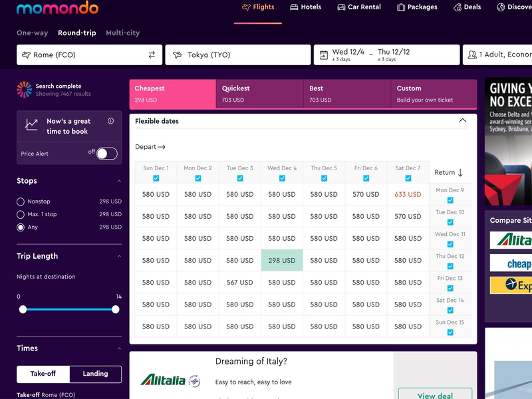Screen dimensions: 532x399
Task: Click the traveler person icon
Action: tap(472, 55)
